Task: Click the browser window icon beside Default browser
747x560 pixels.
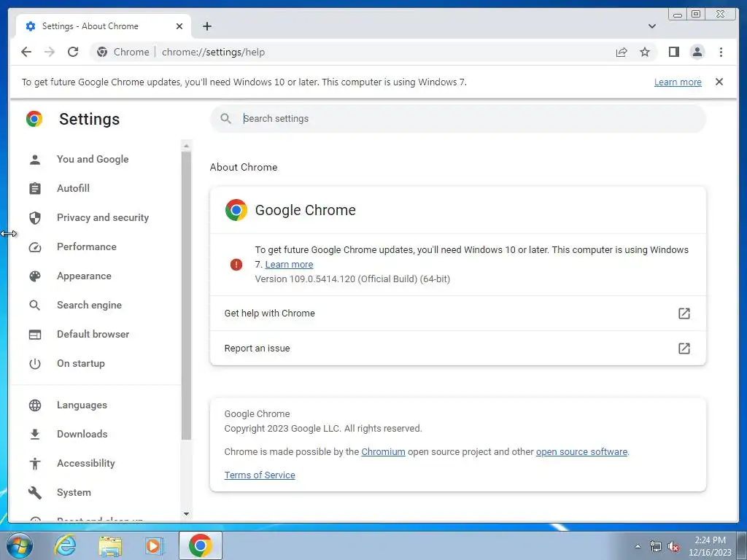Action: (35, 335)
